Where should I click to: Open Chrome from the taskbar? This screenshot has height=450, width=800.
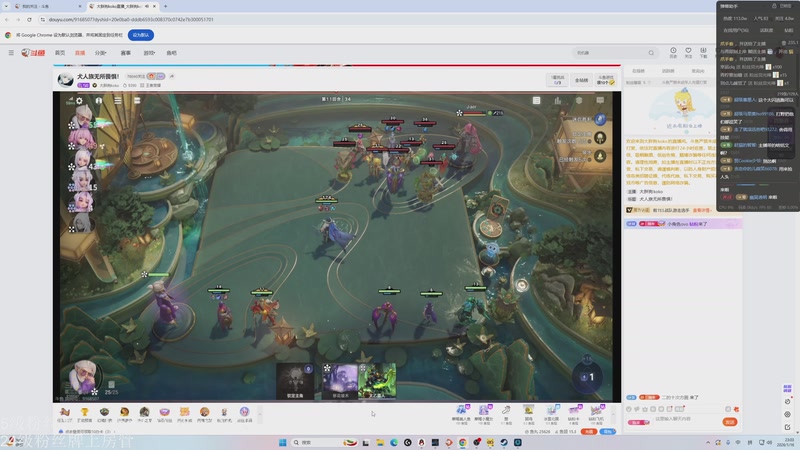tap(462, 442)
